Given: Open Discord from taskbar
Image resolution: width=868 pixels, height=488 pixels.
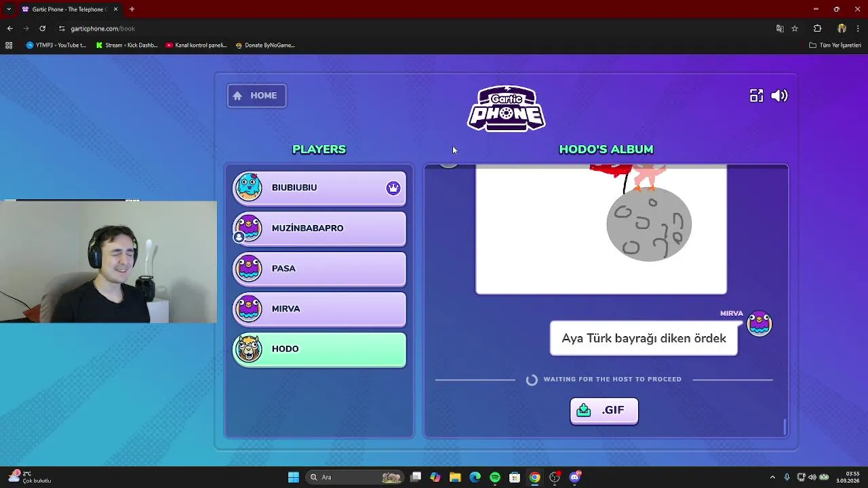Looking at the screenshot, I should pos(575,477).
